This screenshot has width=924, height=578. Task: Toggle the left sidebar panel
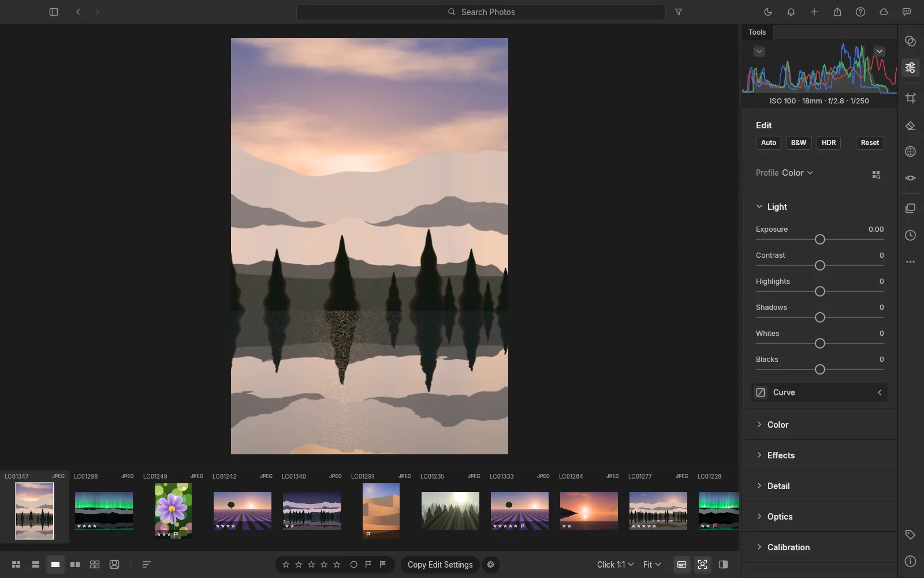coord(54,12)
